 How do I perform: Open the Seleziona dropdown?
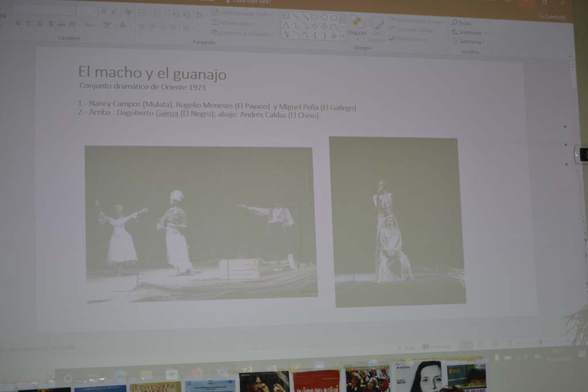tap(469, 41)
